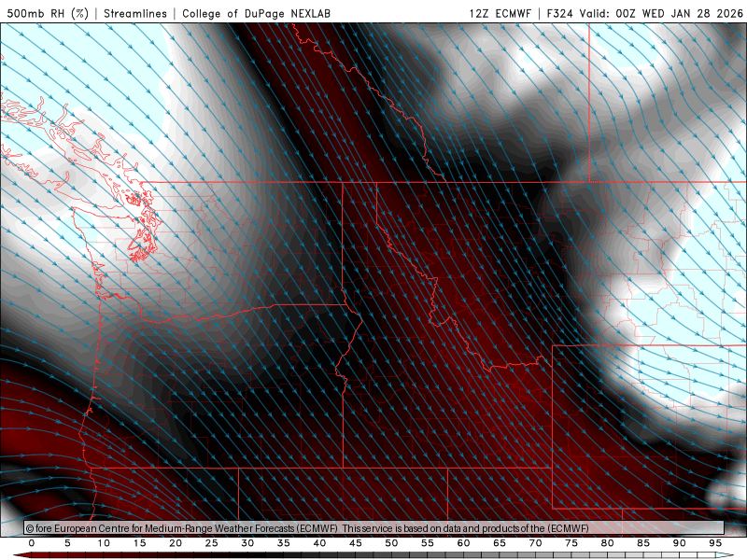Select the "95" scale label
Screen dimensions: 747x560
715,543
